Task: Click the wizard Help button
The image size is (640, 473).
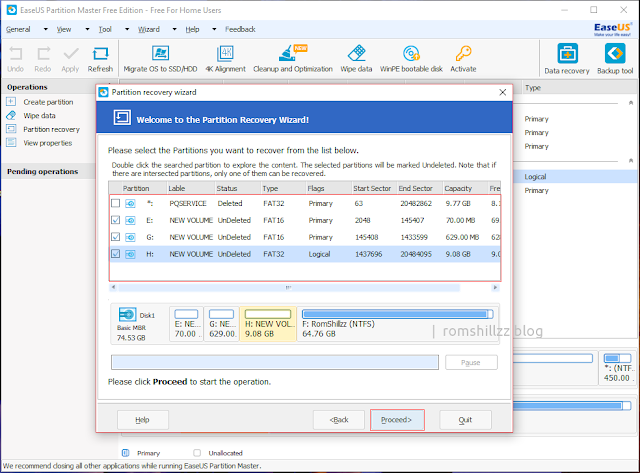Action: tap(143, 420)
